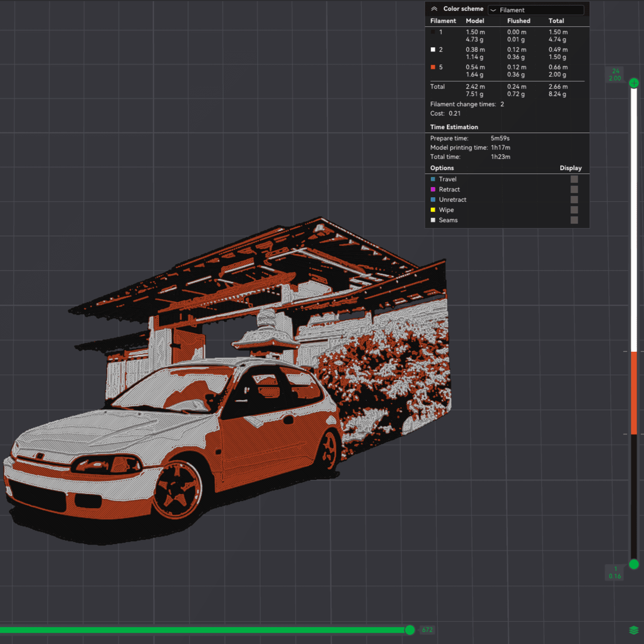Click the Seams white legend icon
The image size is (644, 644).
[433, 220]
